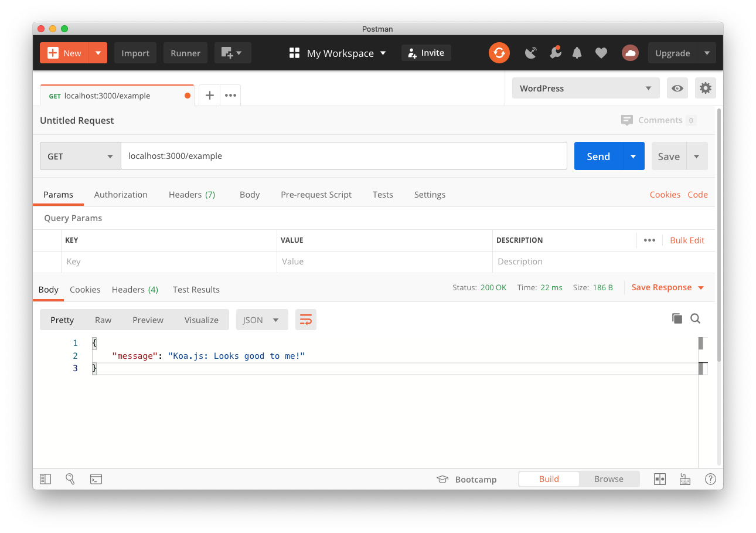Toggle response line wrap button
The width and height of the screenshot is (756, 533).
(306, 320)
